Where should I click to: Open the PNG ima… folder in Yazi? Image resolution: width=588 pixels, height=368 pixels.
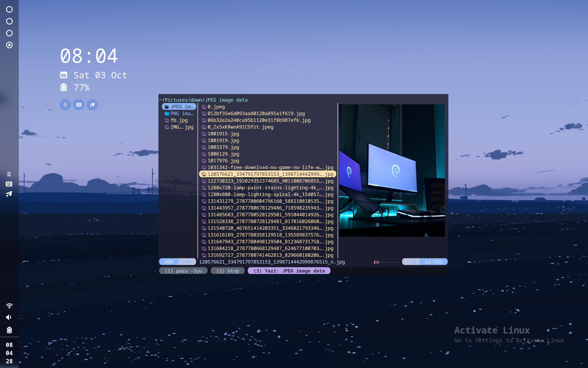click(x=179, y=113)
